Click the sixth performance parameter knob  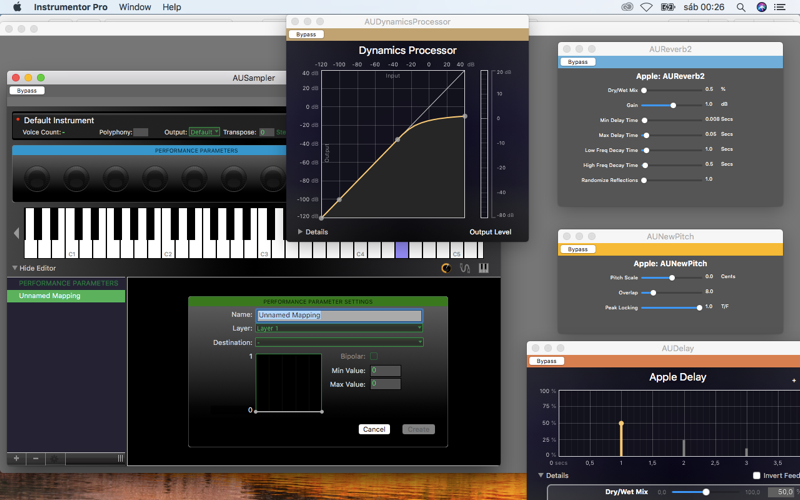pyautogui.click(x=233, y=179)
